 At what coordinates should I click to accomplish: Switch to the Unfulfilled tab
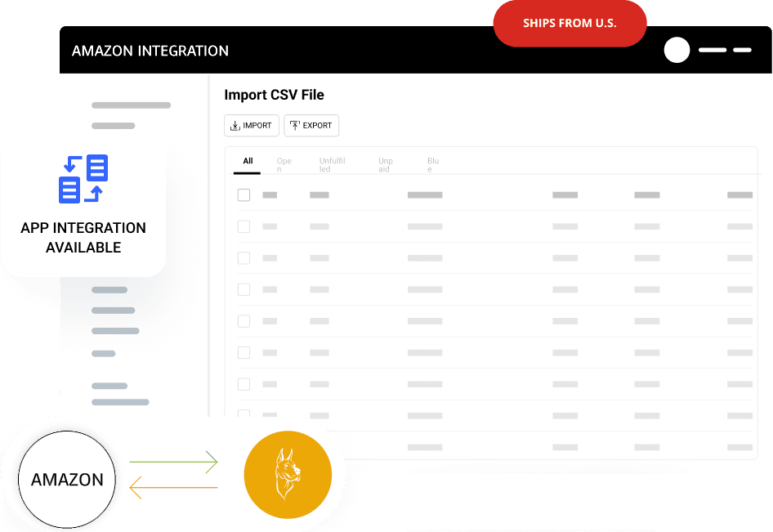coord(332,165)
